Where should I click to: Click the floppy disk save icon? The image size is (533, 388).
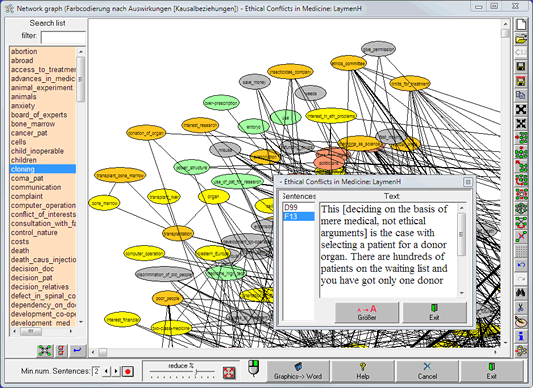click(x=521, y=66)
